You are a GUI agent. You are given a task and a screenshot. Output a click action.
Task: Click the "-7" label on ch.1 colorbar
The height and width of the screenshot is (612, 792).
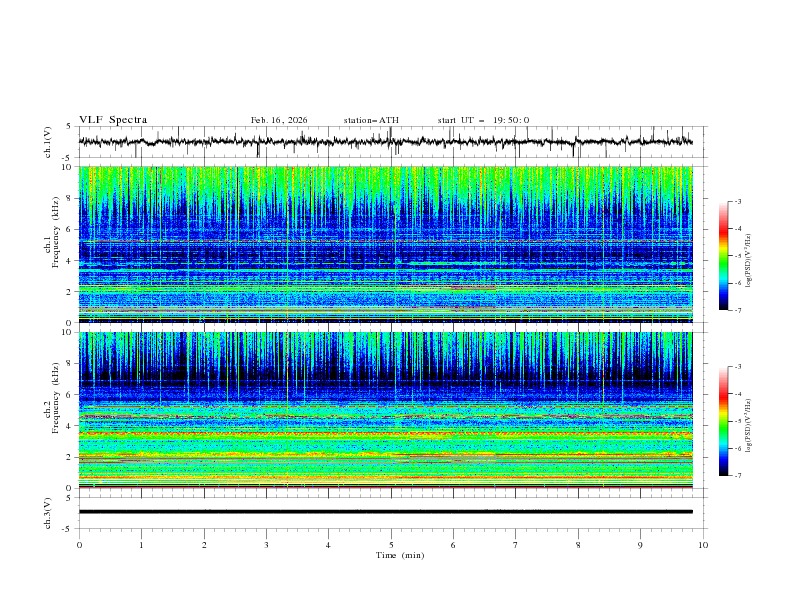coord(738,310)
